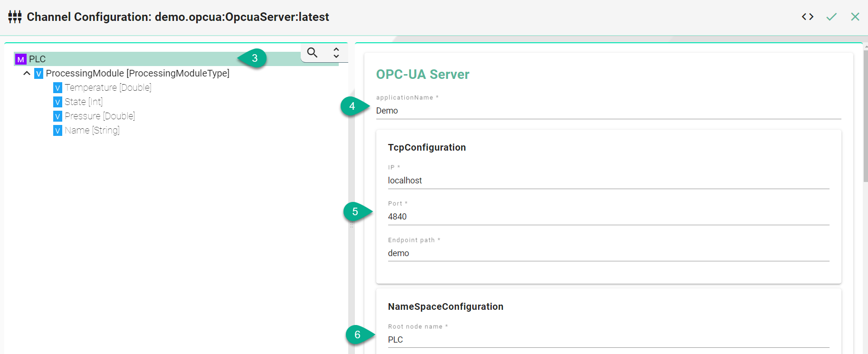
Task: Click the expand/collapse all arrows icon
Action: 336,53
